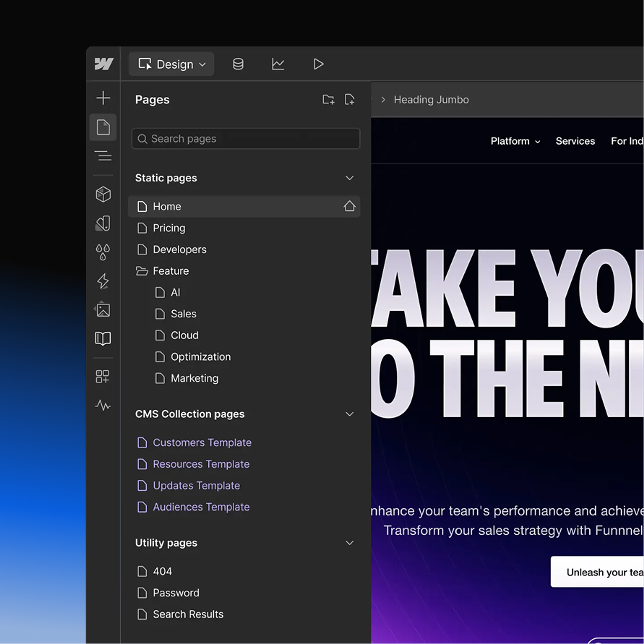The image size is (644, 644).
Task: Open the analytics chart icon
Action: pos(278,64)
